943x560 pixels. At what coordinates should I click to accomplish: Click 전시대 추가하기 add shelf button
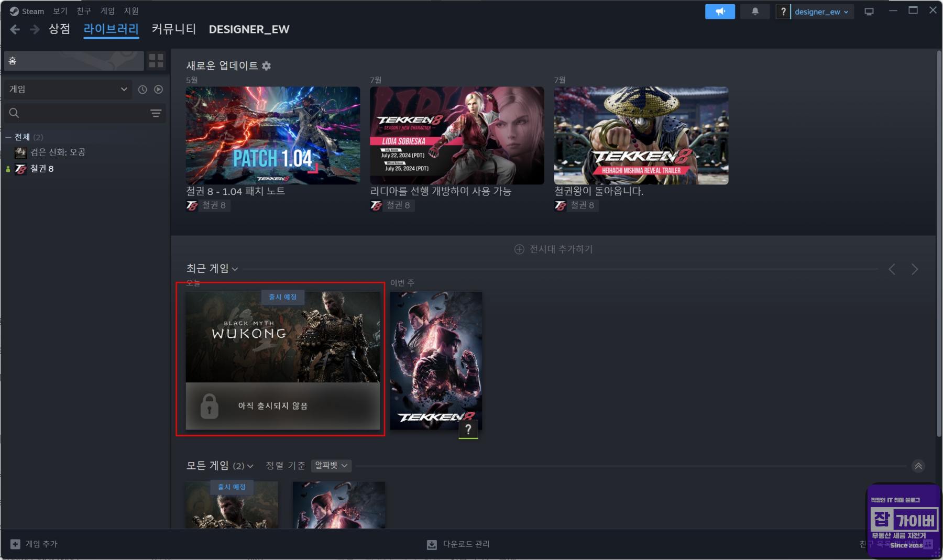point(553,249)
